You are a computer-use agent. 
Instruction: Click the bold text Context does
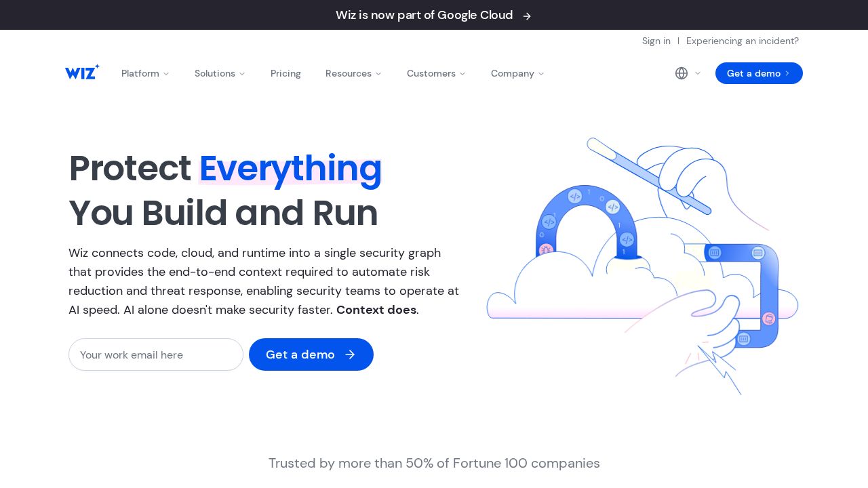(376, 310)
